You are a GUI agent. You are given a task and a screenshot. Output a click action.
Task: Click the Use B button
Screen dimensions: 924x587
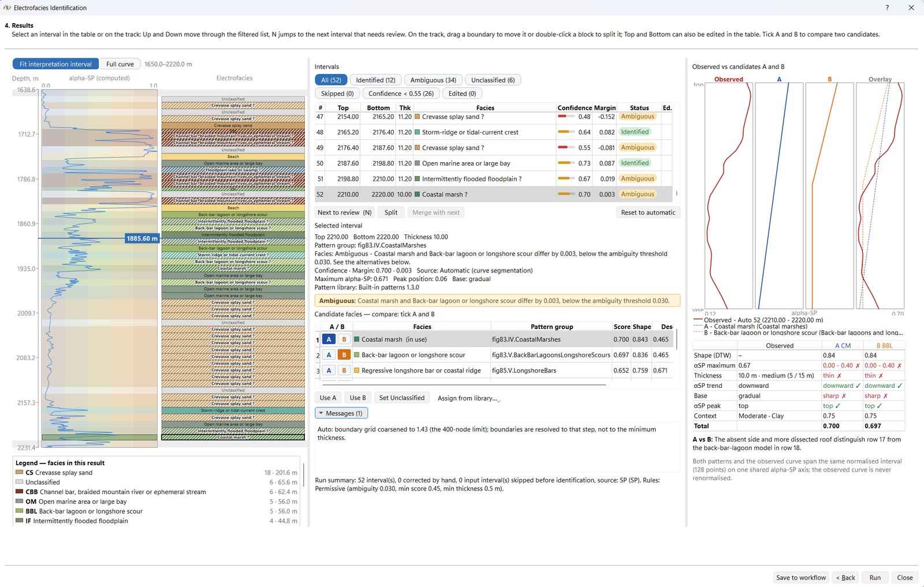point(358,398)
